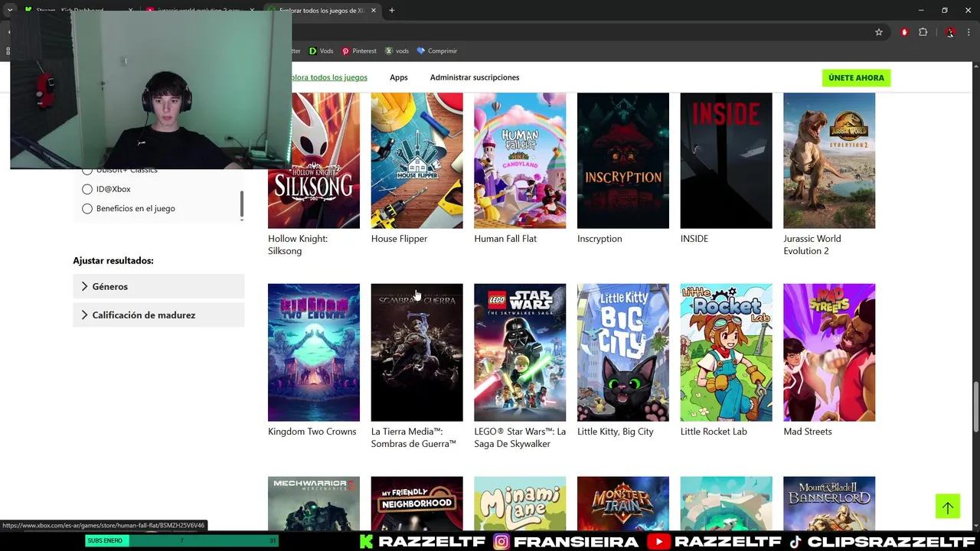
Task: Open the MechWarrior Mercenaries cover
Action: [314, 503]
